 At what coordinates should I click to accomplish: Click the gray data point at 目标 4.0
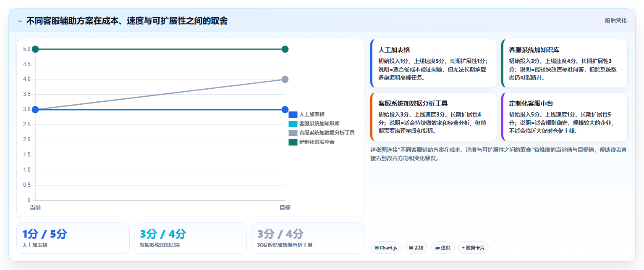tap(285, 79)
